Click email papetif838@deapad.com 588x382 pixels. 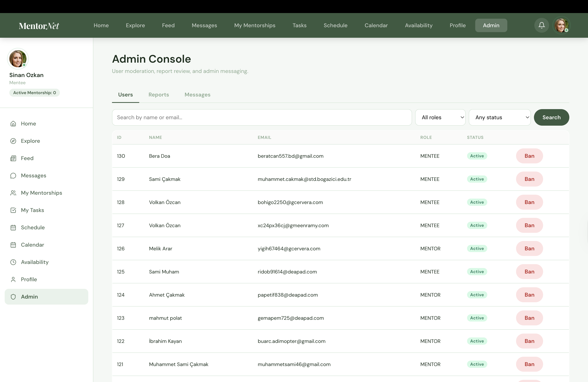pyautogui.click(x=288, y=295)
